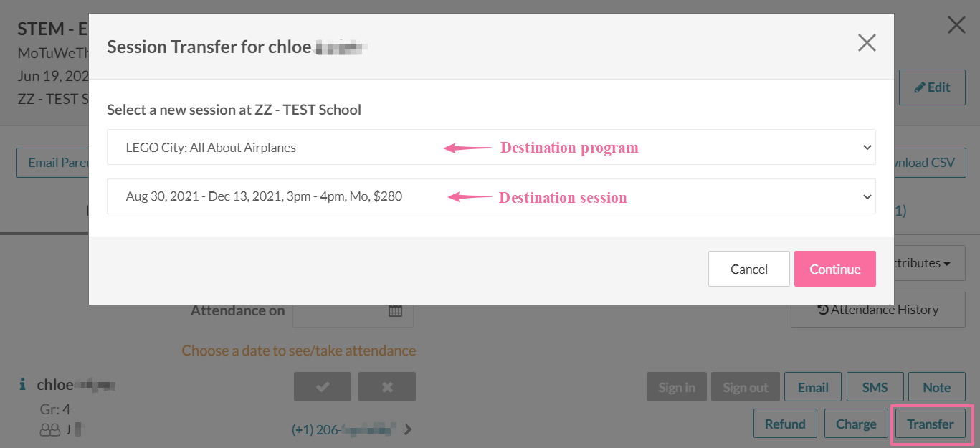The width and height of the screenshot is (980, 448).
Task: Click the Charge button
Action: click(x=856, y=424)
